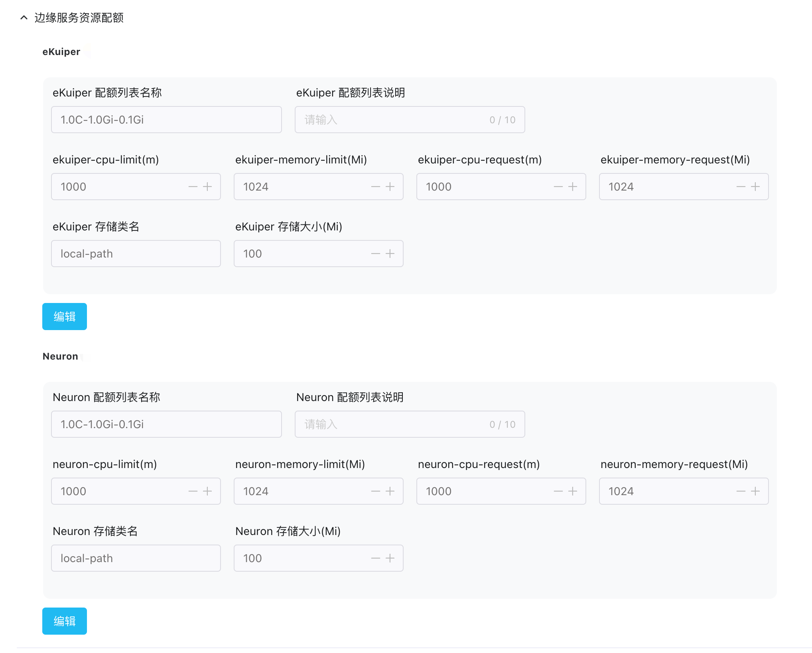Click the 编辑 button under Neuron
This screenshot has width=812, height=653.
point(65,621)
